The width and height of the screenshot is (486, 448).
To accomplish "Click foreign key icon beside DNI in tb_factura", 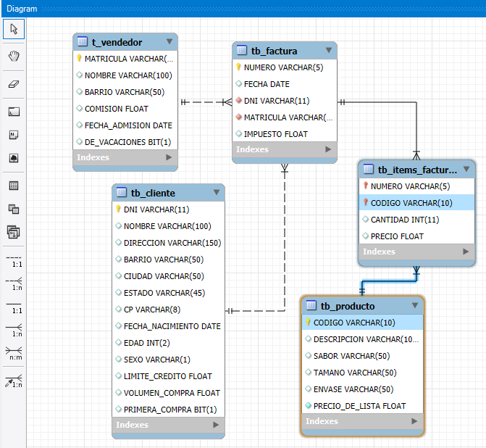I will [x=239, y=100].
